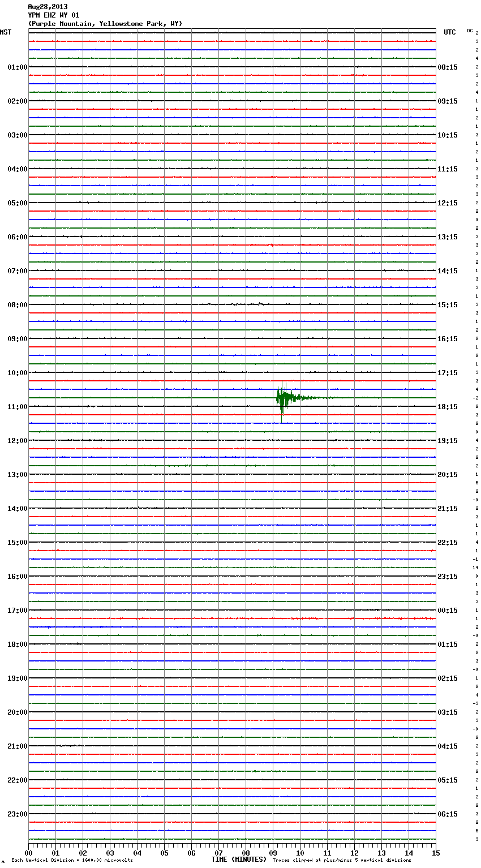Screen dimensions: 481x868
Task: Click the 11:15 UTC time label
Action: coord(448,169)
